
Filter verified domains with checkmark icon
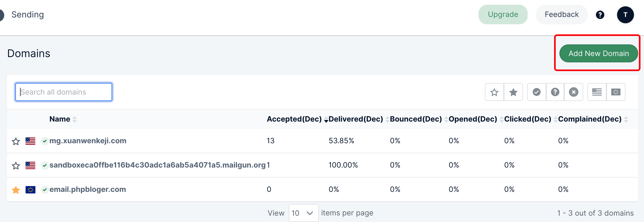pyautogui.click(x=536, y=92)
